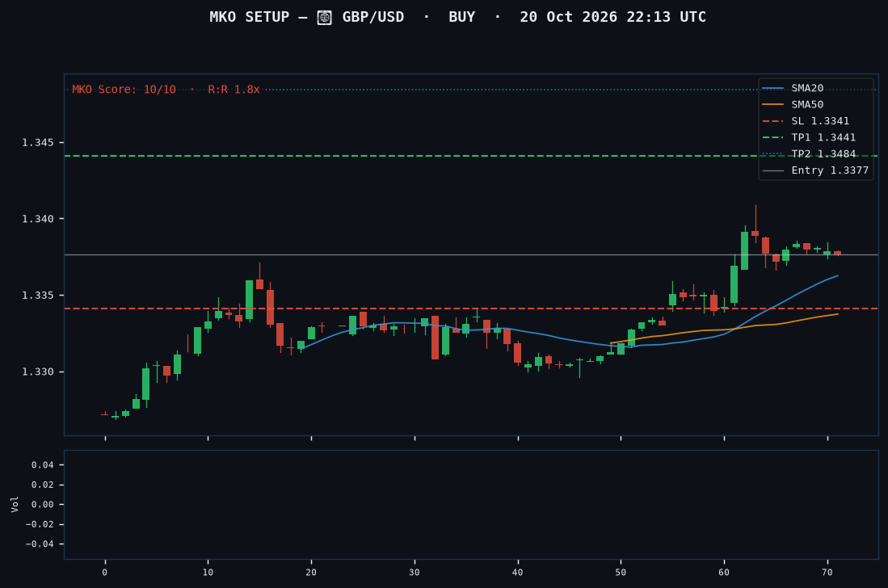This screenshot has width=888, height=588.
Task: Click the x-axis tick label 0
Action: point(105,572)
